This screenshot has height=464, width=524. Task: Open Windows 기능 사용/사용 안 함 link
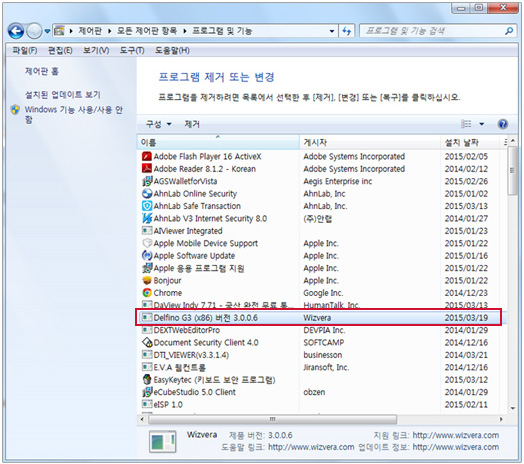tap(74, 114)
